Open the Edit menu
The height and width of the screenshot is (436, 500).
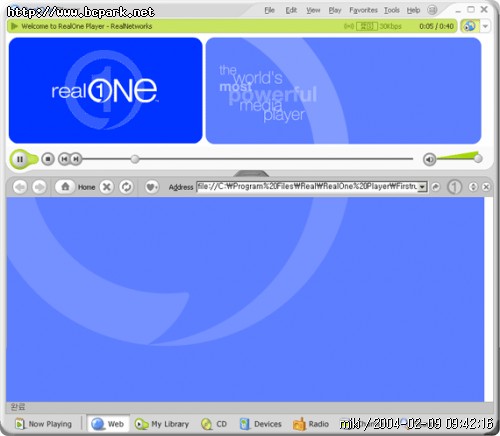291,10
